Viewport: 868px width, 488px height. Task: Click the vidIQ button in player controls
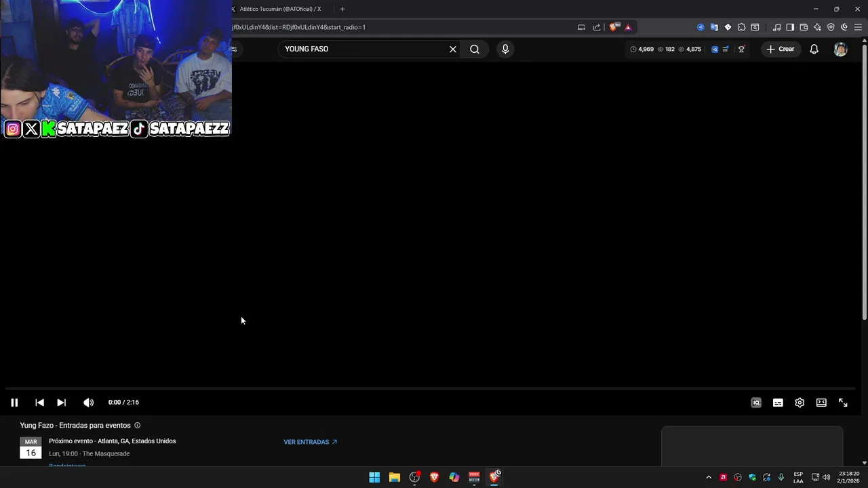(756, 403)
